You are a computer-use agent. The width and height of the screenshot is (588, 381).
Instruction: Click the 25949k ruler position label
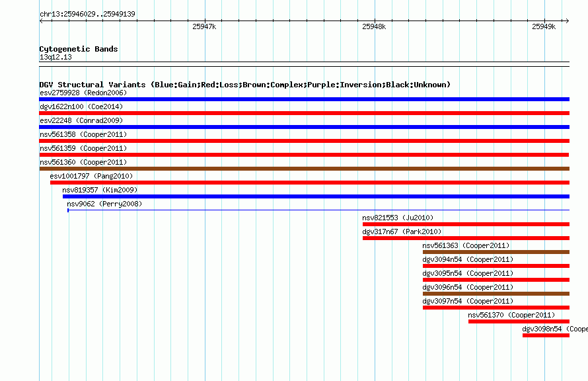click(544, 26)
